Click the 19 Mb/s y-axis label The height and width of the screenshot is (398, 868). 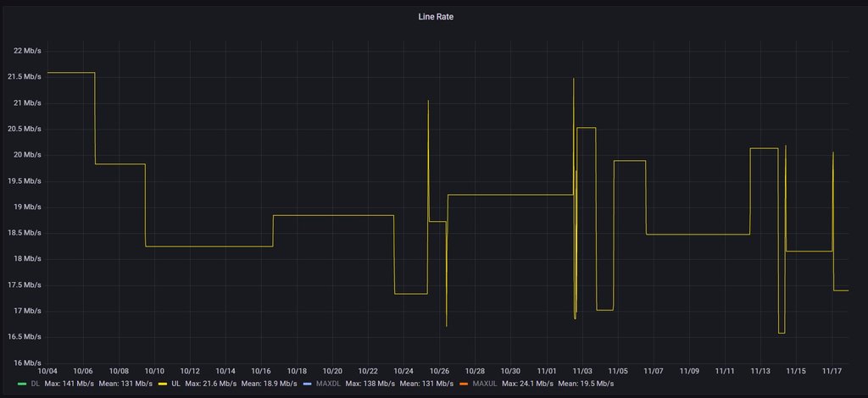(x=27, y=207)
